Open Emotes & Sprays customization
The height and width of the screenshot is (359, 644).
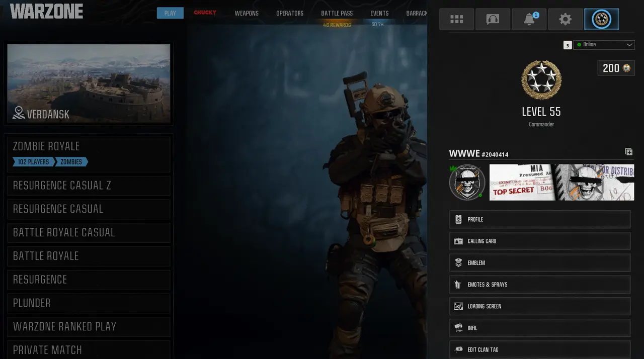point(539,285)
